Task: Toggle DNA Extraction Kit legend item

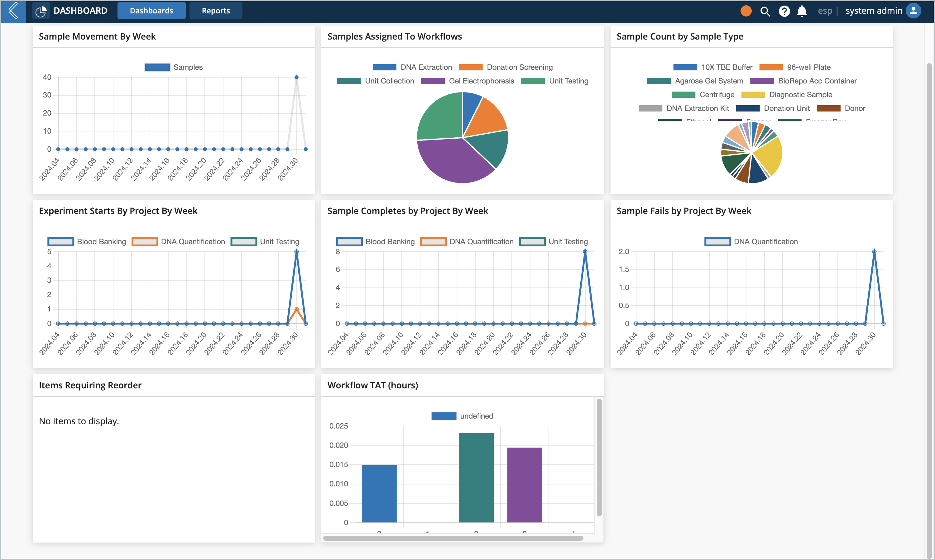Action: tap(683, 108)
